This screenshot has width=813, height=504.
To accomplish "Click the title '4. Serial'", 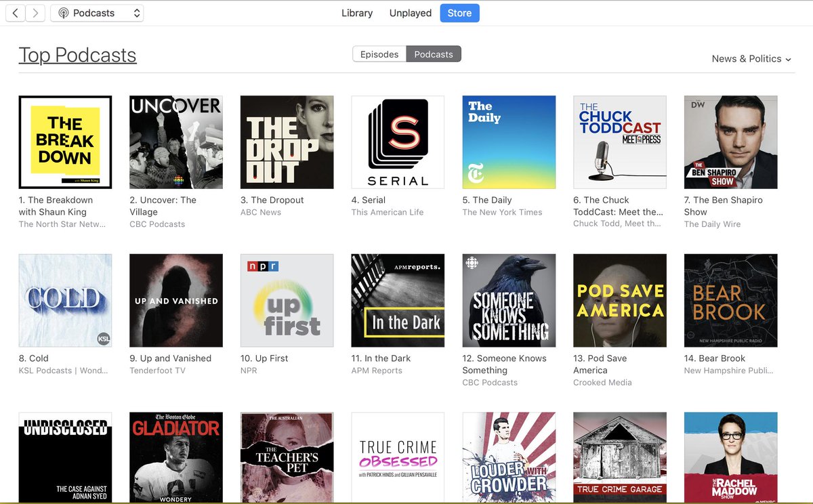I will [x=369, y=200].
